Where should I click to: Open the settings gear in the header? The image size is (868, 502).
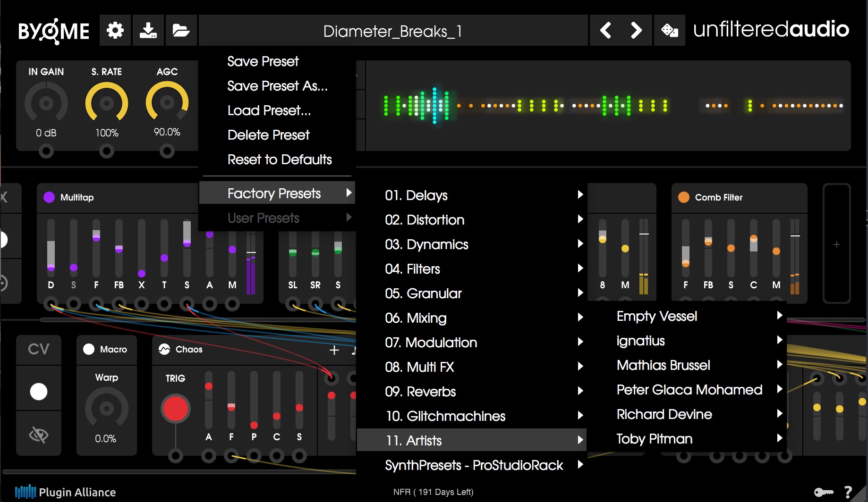[115, 31]
